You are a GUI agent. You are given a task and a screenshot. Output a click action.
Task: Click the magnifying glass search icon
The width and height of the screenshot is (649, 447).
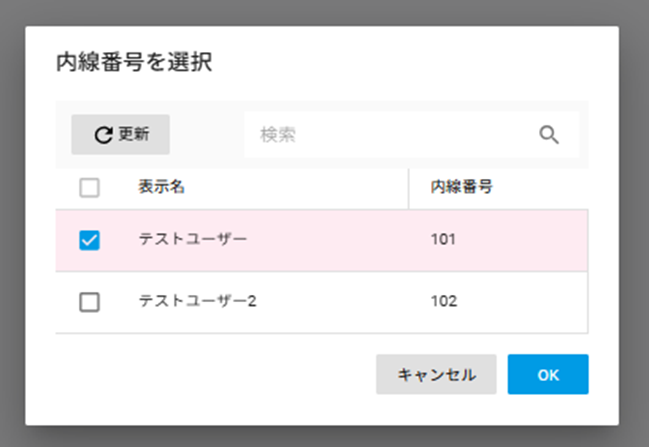tap(549, 135)
